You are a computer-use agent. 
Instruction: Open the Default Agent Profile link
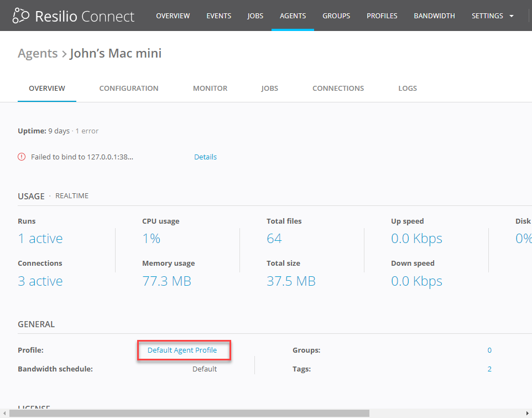click(182, 350)
